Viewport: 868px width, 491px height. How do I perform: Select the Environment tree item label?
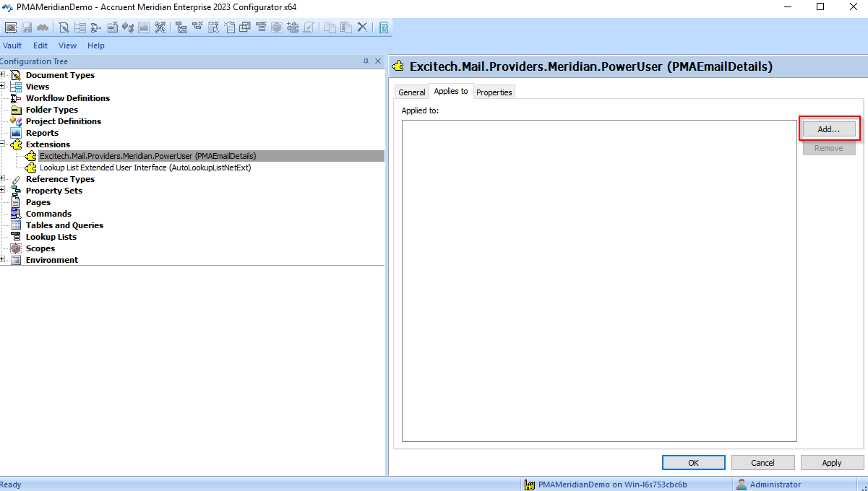[52, 260]
